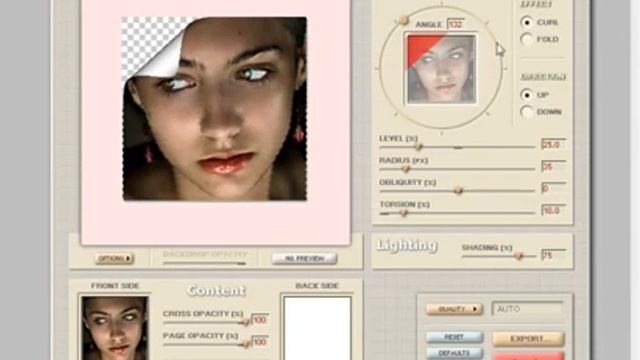Screen dimensions: 640x360
Task: Click the Level value field showing 25.0
Action: click(553, 144)
